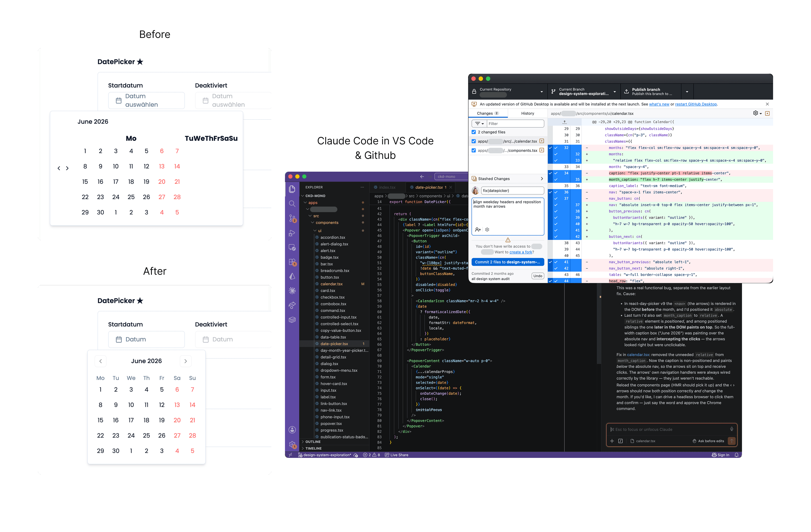
Task: Uncheck the calendar.tsx changed file checkbox
Action: (474, 141)
